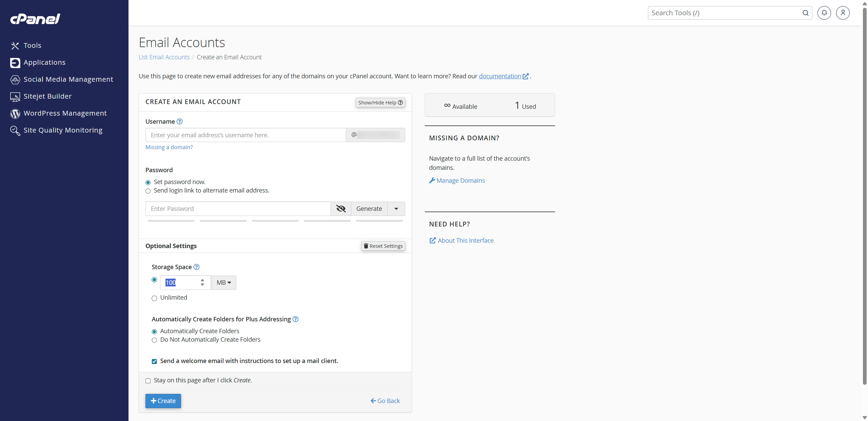The image size is (868, 421).
Task: Open the user account icon
Action: point(843,13)
